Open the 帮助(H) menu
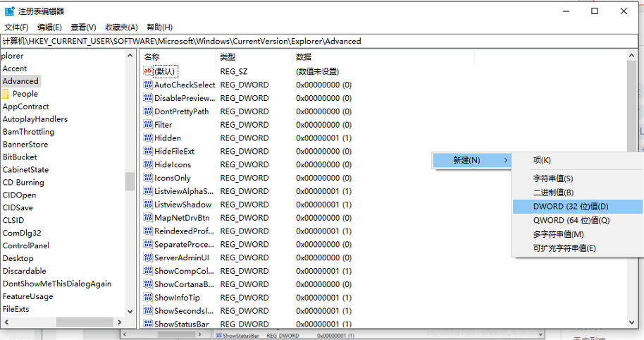Viewport: 644px width, 340px height. click(x=160, y=27)
